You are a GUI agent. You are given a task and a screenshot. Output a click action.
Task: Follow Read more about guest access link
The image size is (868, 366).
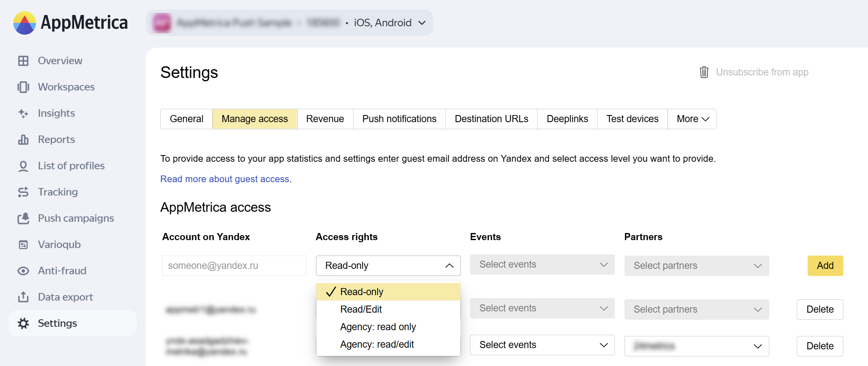(x=224, y=179)
